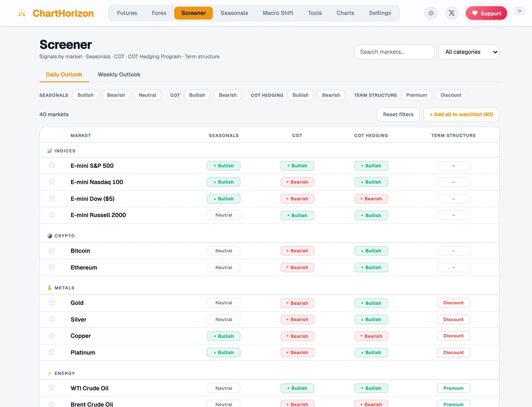Toggle Term Structure Discount filter chip
The height and width of the screenshot is (407, 532).
tap(451, 95)
